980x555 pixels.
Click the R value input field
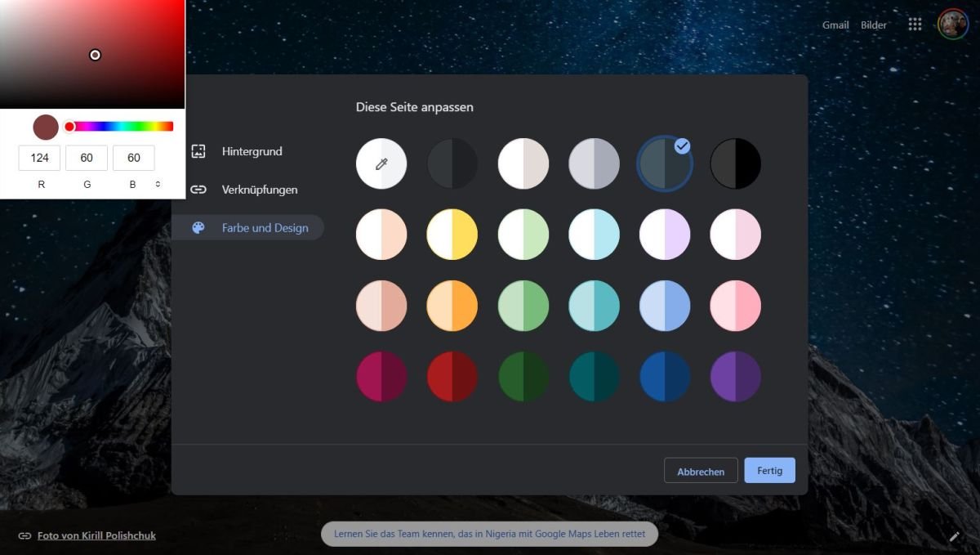[39, 158]
